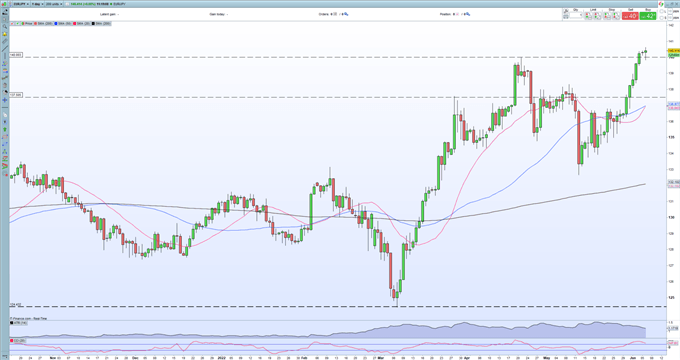Viewport: 680px width, 360px height.
Task: Click the chart window icon at top-left
Action: coord(4,4)
